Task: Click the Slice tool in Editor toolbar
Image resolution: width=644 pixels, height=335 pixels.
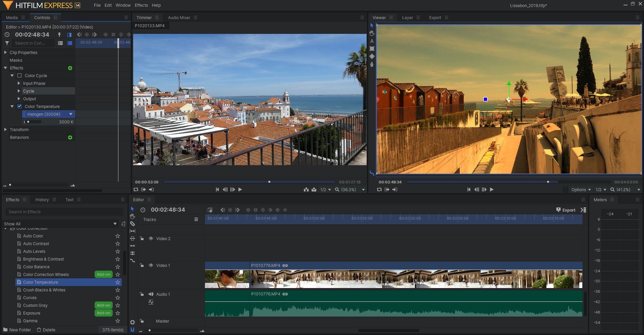Action: [132, 224]
